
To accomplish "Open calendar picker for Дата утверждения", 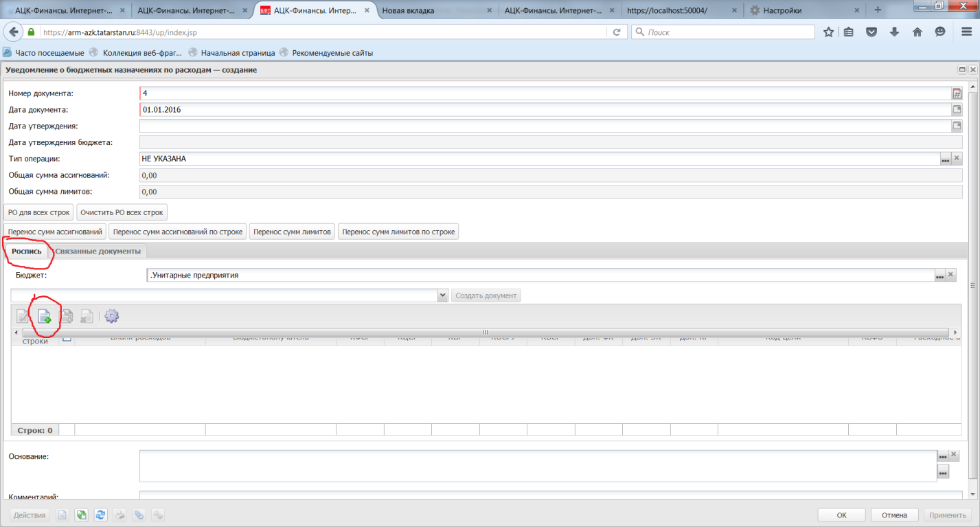I will [956, 126].
